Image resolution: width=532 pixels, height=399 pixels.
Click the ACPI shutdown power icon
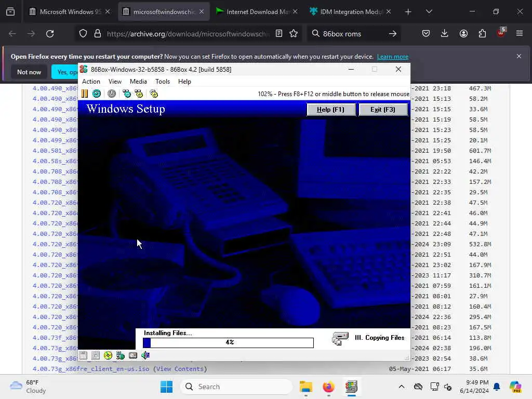[x=112, y=94]
